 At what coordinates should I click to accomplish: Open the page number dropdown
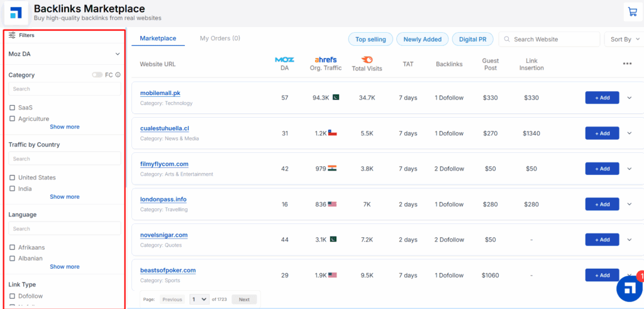[199, 299]
